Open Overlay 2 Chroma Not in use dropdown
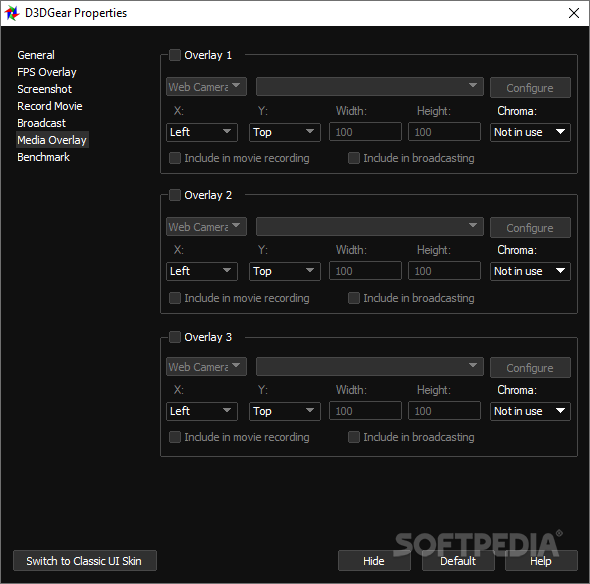The width and height of the screenshot is (590, 584). (530, 271)
